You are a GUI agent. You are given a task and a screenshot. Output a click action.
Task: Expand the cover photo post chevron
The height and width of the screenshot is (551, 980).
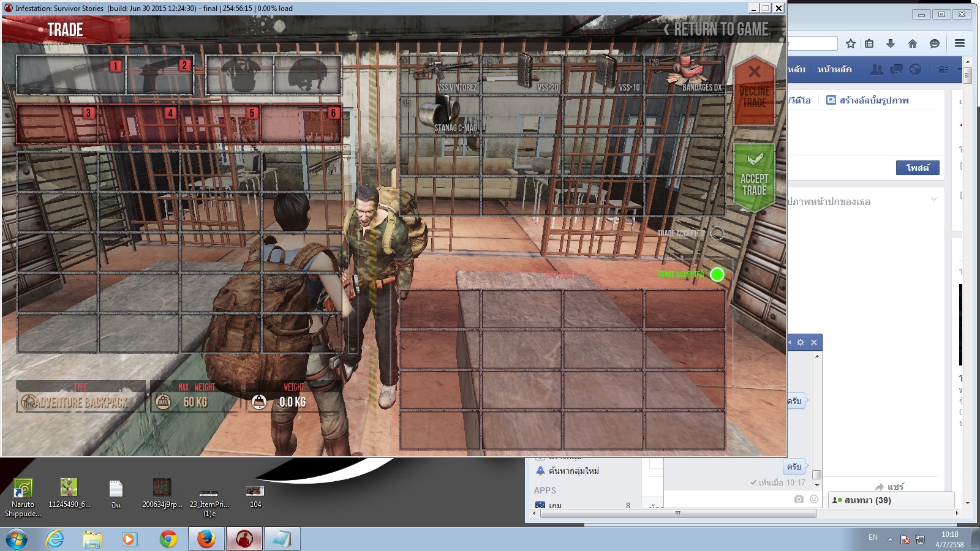click(x=933, y=199)
